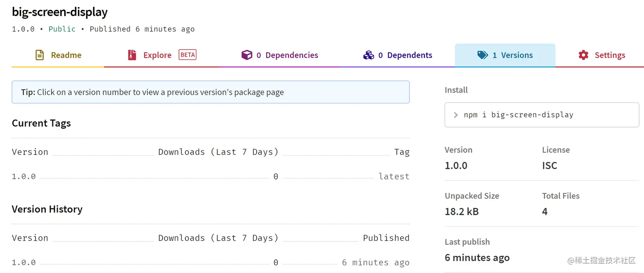Image resolution: width=644 pixels, height=273 pixels.
Task: Open version 1.0.0 under Current Tags
Action: pos(24,176)
